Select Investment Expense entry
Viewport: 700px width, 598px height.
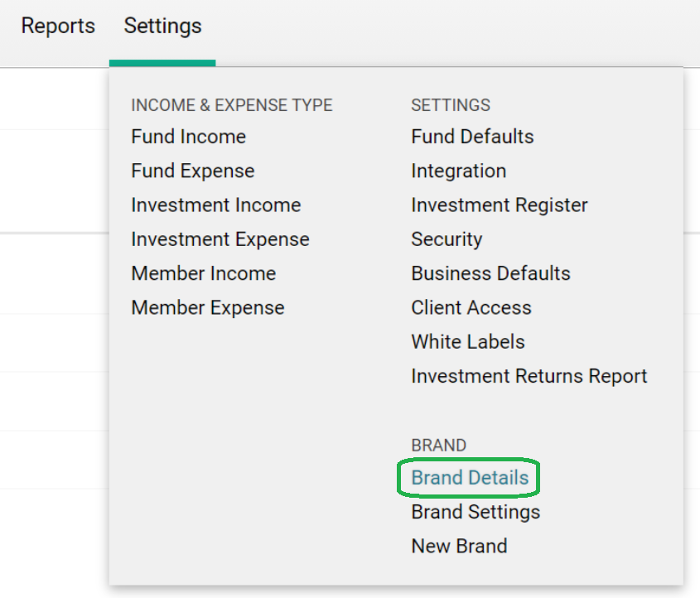pos(220,239)
